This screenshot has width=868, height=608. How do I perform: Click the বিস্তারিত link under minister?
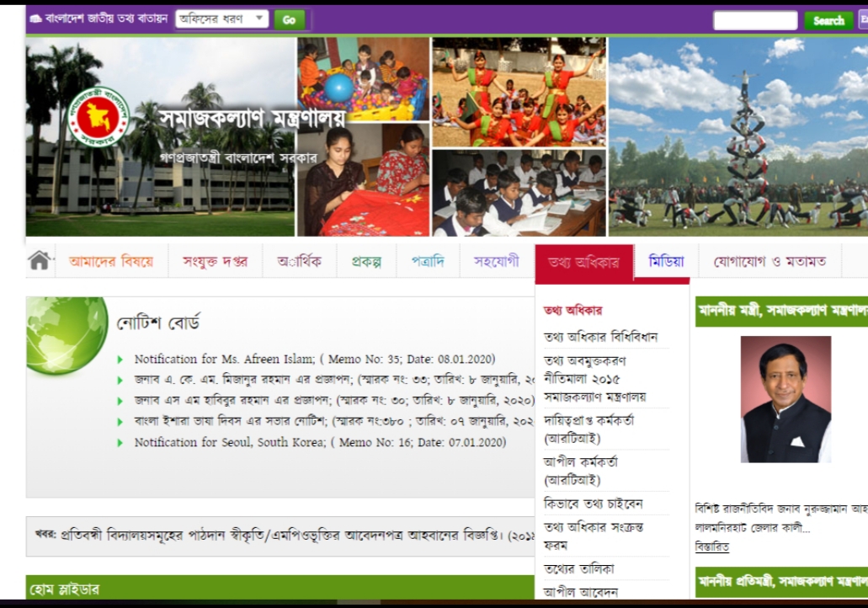(x=712, y=547)
